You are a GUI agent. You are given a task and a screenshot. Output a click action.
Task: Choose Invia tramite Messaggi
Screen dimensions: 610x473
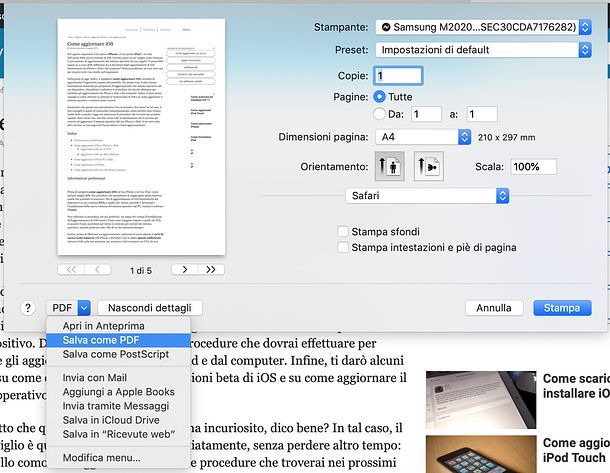[118, 406]
